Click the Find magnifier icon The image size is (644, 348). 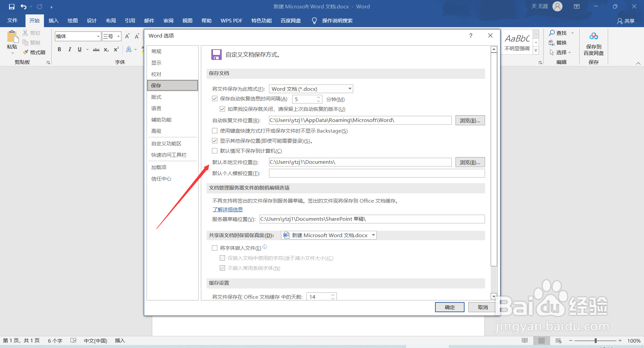coord(552,33)
